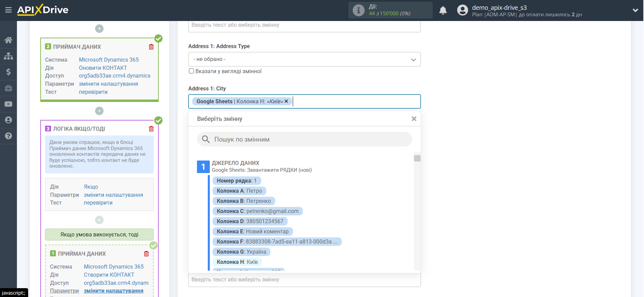Image resolution: width=644 pixels, height=297 pixels.
Task: Click the Пошук по змінним search field
Action: click(x=305, y=139)
